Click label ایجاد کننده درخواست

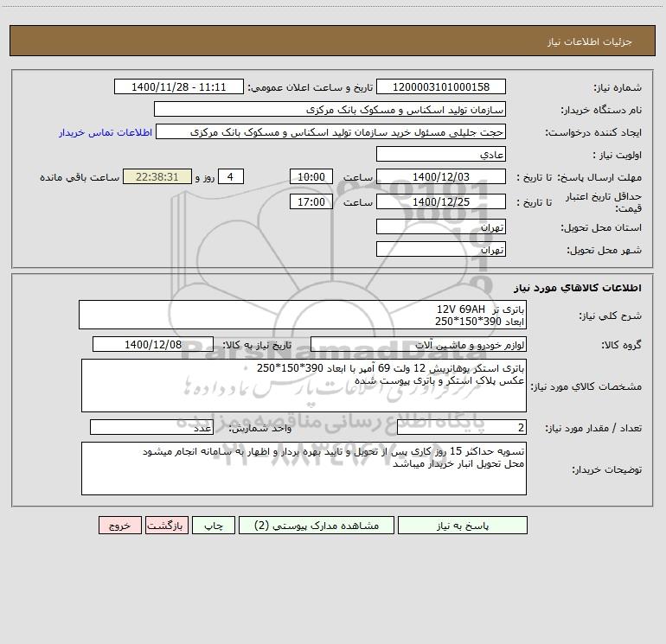coord(593,132)
